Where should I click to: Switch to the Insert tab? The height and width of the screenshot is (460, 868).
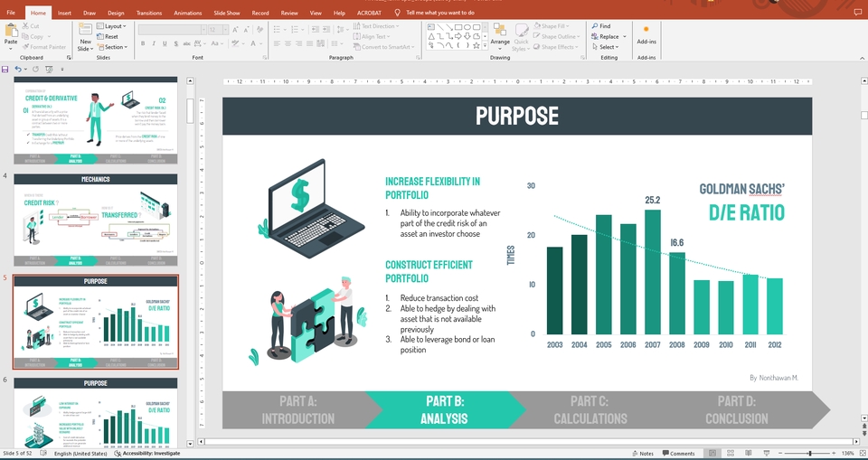64,13
